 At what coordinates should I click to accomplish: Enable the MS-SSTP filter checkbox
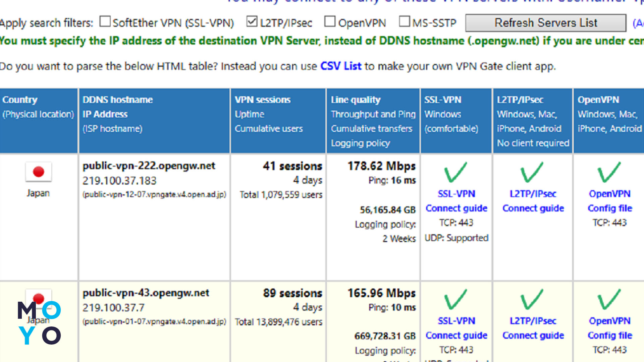click(405, 22)
